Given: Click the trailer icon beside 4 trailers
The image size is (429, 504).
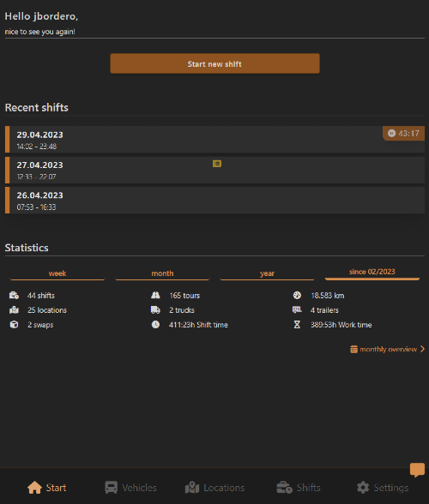Looking at the screenshot, I should click(x=297, y=310).
